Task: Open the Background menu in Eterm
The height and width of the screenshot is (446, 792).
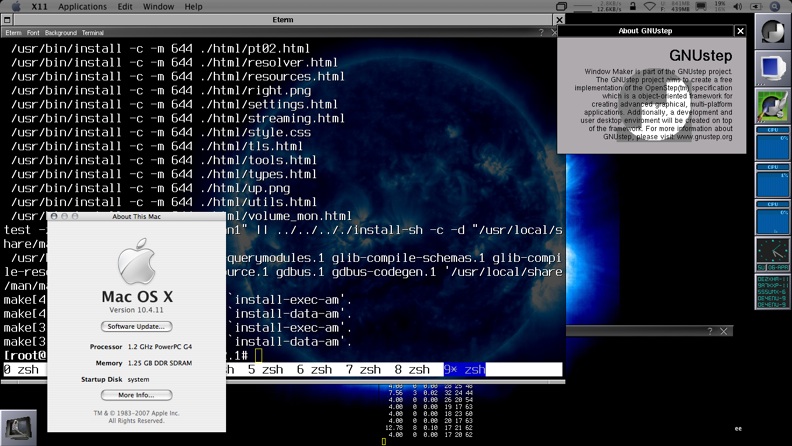Action: click(x=61, y=33)
